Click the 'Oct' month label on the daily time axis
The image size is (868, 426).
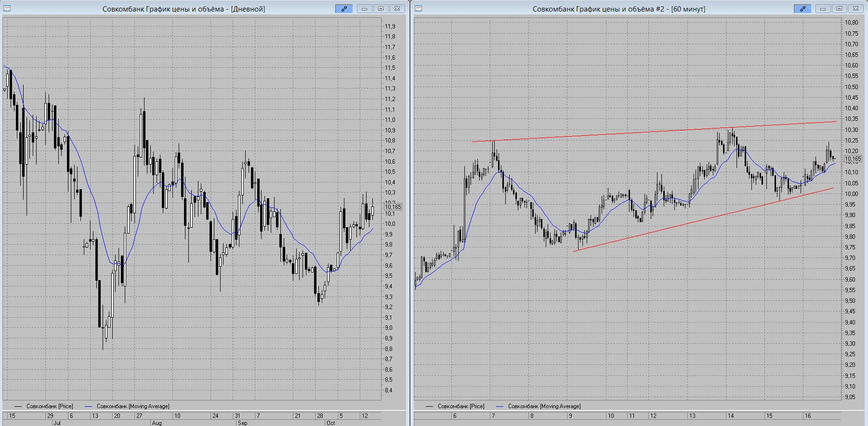(330, 423)
